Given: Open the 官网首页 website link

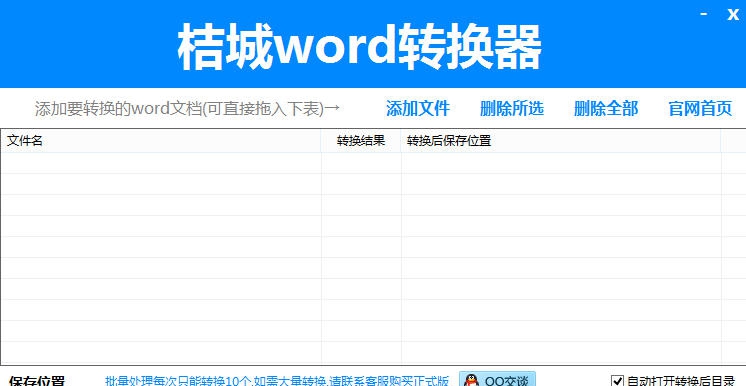Looking at the screenshot, I should (700, 109).
